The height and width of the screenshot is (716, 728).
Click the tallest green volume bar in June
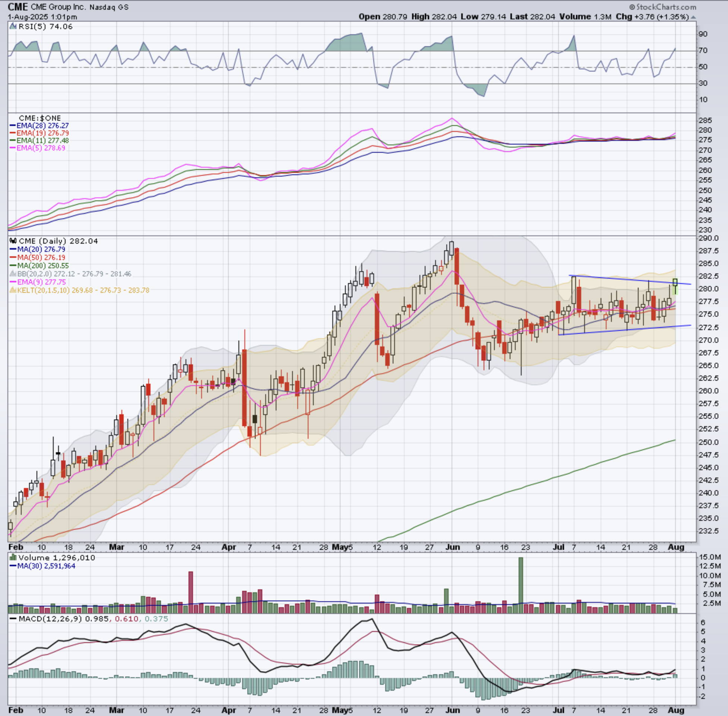[521, 585]
